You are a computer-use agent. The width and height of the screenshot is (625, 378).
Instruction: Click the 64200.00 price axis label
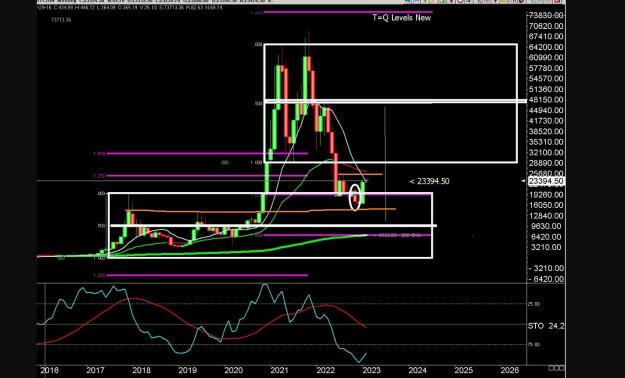pos(546,47)
